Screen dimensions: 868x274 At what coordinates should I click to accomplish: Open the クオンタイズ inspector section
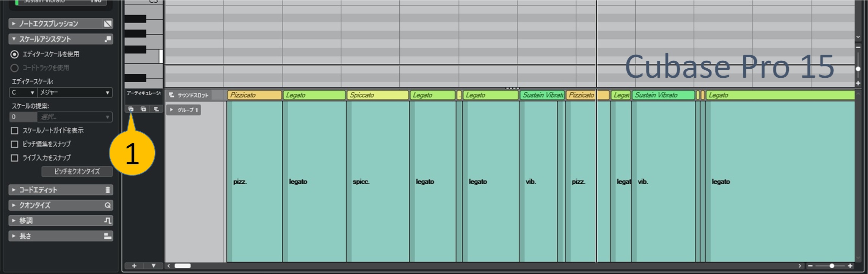[x=14, y=205]
